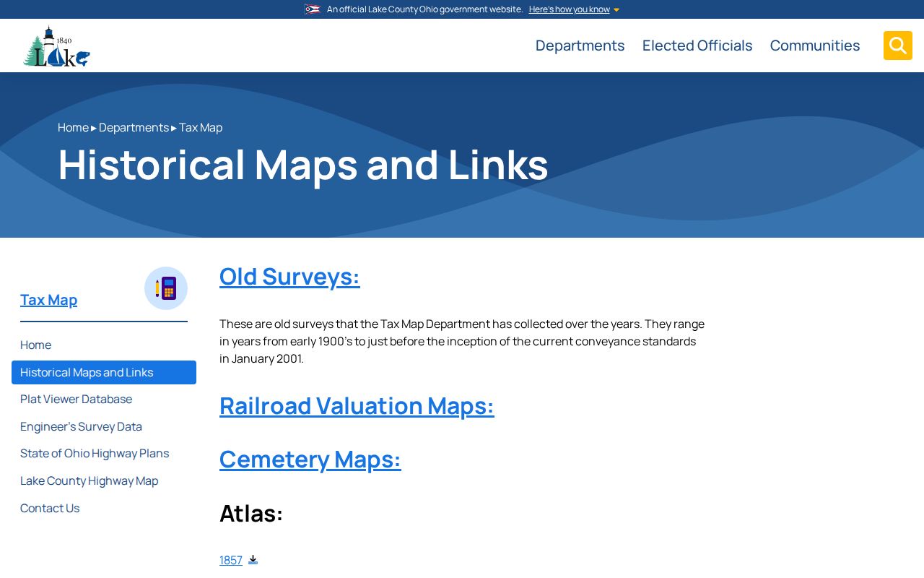This screenshot has height=578, width=924.
Task: Click the old surveys description paragraph
Action: coord(462,341)
